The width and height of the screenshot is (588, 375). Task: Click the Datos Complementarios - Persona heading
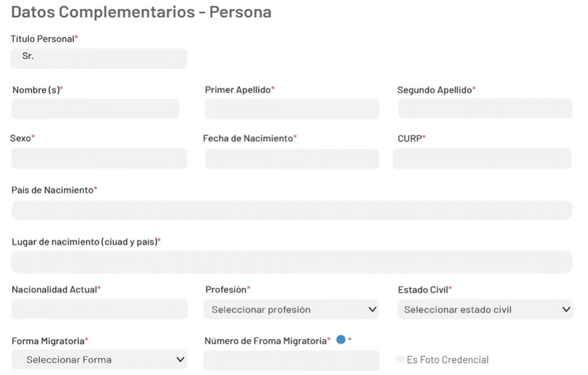pyautogui.click(x=141, y=12)
